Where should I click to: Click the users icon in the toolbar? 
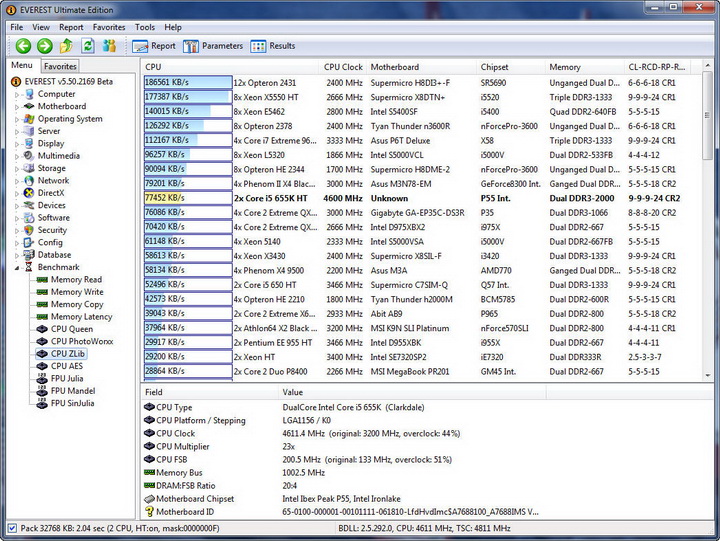[x=109, y=46]
